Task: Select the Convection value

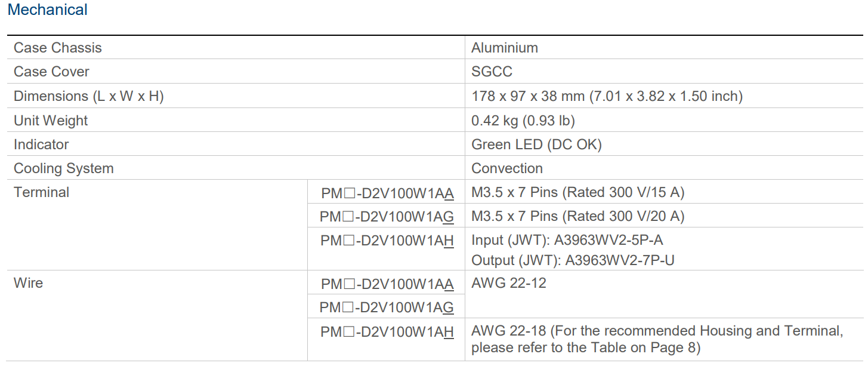Action: tap(507, 168)
